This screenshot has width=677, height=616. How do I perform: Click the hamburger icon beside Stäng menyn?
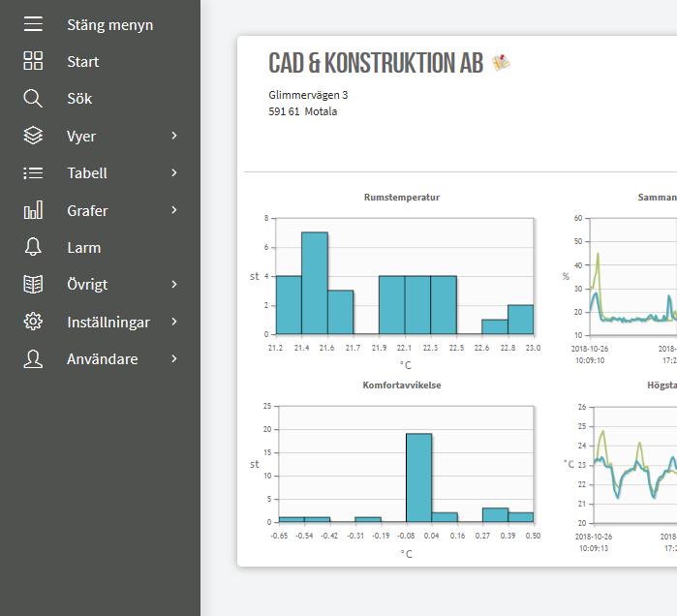33,24
